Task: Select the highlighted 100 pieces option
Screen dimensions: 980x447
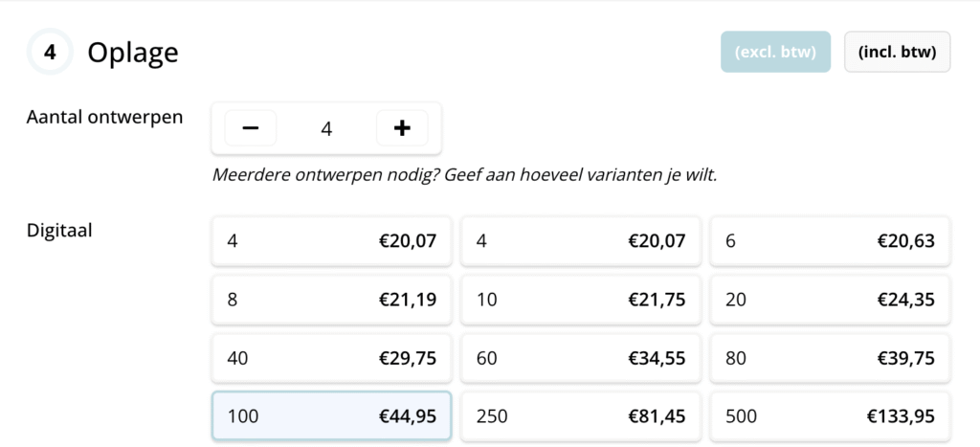Action: [331, 416]
